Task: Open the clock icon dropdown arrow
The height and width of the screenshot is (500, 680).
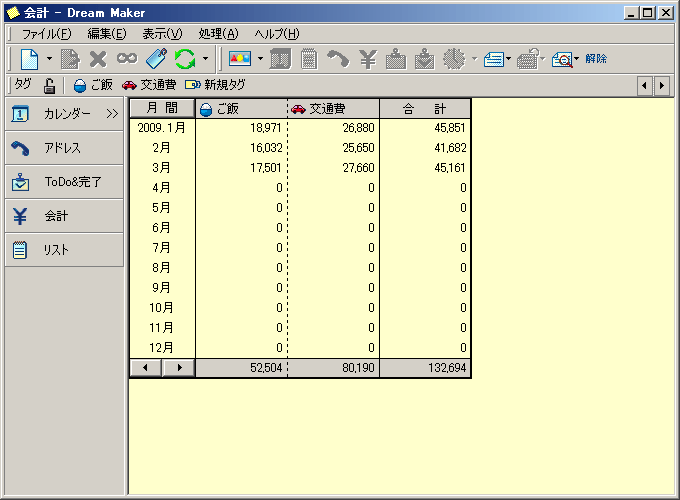Action: 474,59
